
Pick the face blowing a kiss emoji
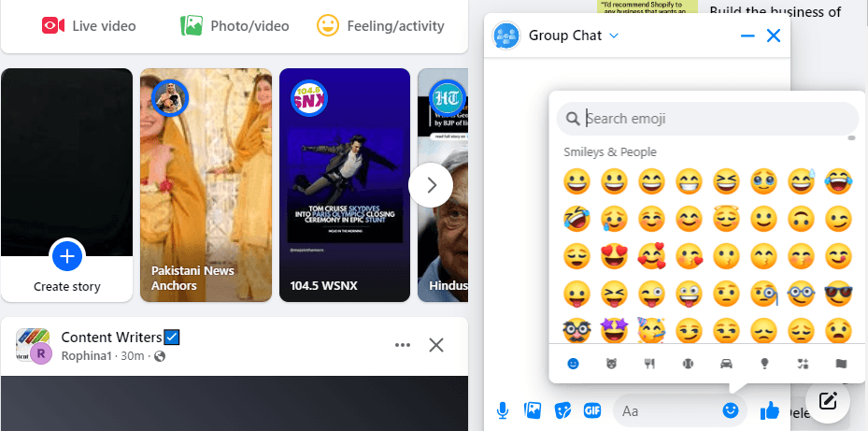point(690,256)
